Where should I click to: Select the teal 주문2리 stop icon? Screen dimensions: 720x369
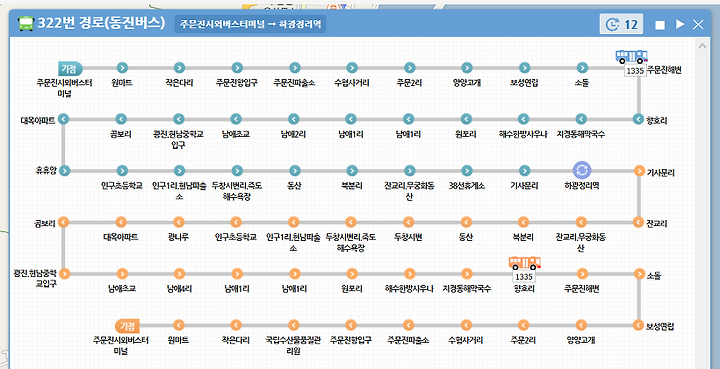409,68
